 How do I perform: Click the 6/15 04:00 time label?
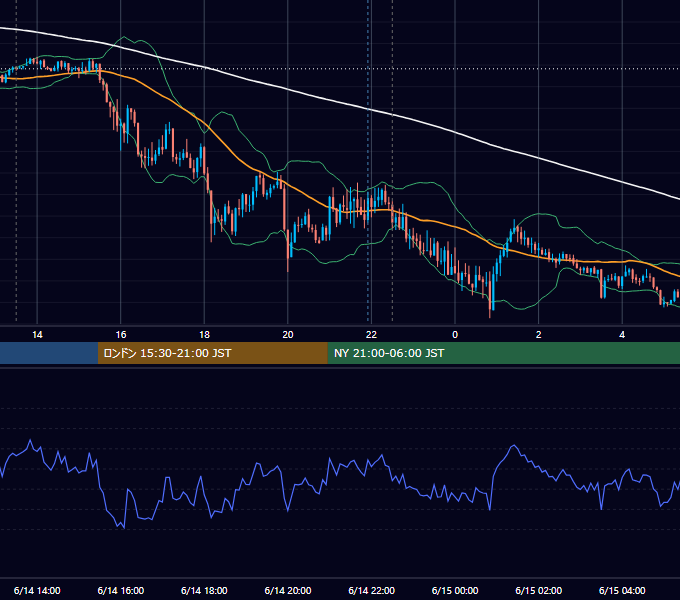(x=622, y=590)
